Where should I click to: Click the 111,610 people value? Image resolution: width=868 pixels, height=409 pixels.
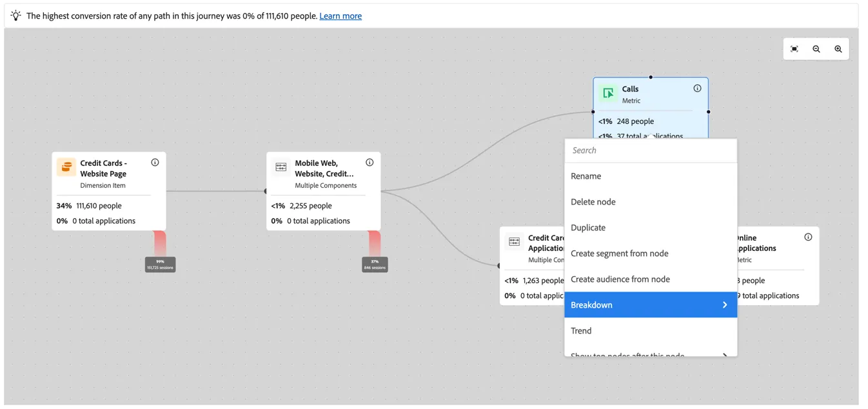click(x=99, y=206)
